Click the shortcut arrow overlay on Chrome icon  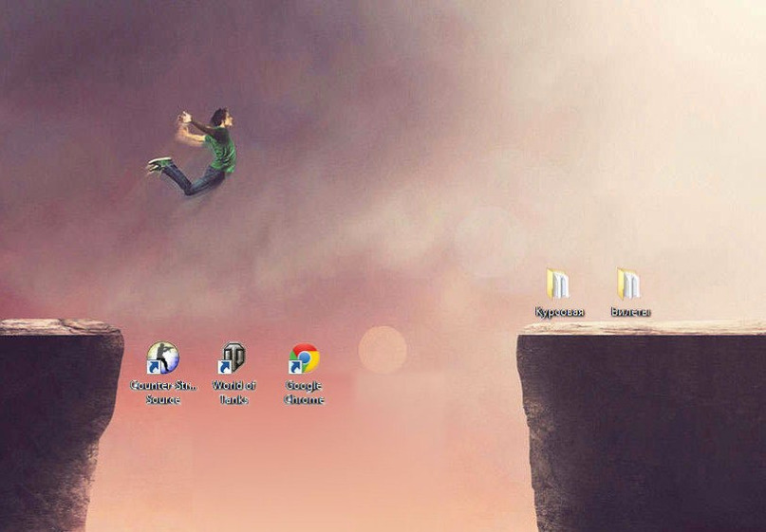(x=294, y=368)
